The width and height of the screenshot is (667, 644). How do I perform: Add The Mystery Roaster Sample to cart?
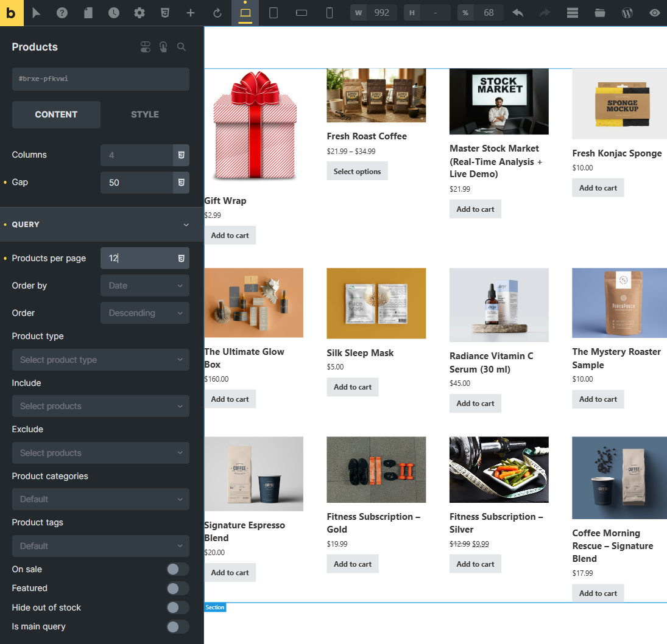[598, 399]
